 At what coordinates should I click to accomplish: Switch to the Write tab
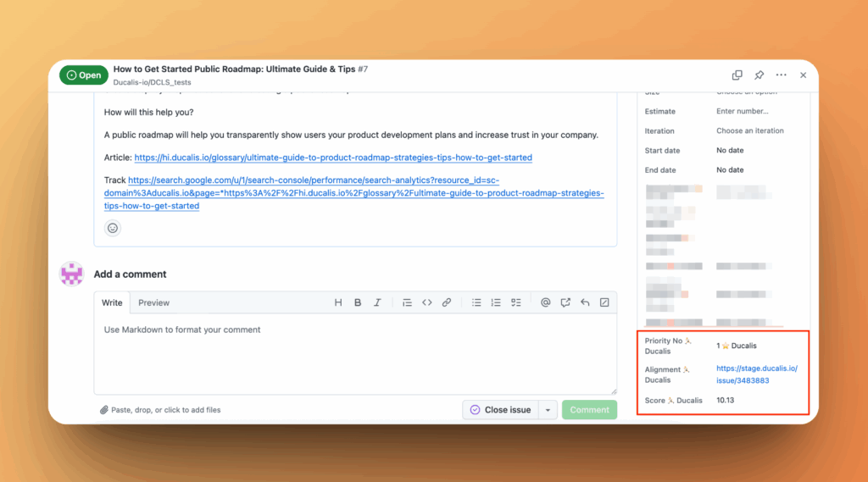click(x=112, y=302)
